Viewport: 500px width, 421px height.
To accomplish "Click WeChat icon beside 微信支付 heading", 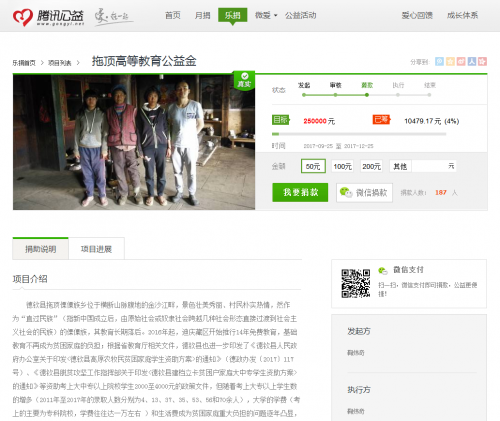I will [x=383, y=270].
